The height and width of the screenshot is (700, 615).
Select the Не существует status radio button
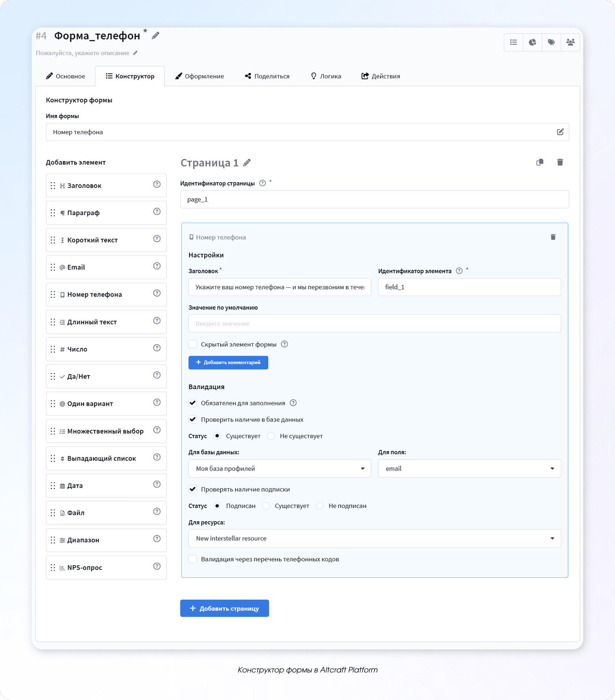coord(271,436)
